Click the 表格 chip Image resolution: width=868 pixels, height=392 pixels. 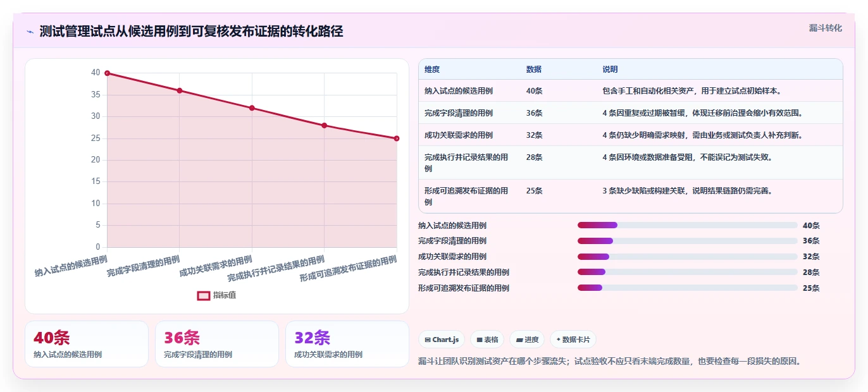tap(487, 340)
